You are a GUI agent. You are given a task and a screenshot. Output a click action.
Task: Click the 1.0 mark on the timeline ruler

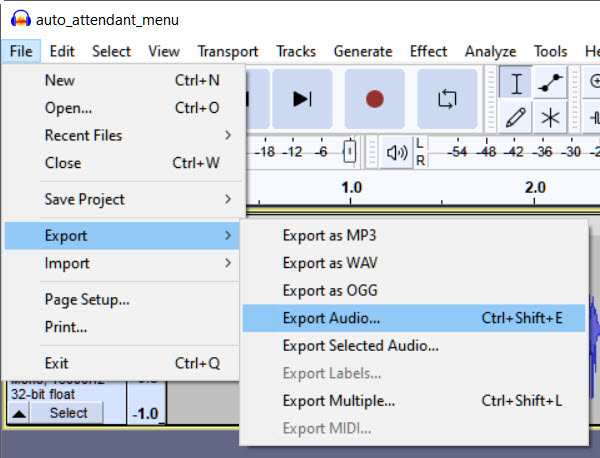coord(351,188)
